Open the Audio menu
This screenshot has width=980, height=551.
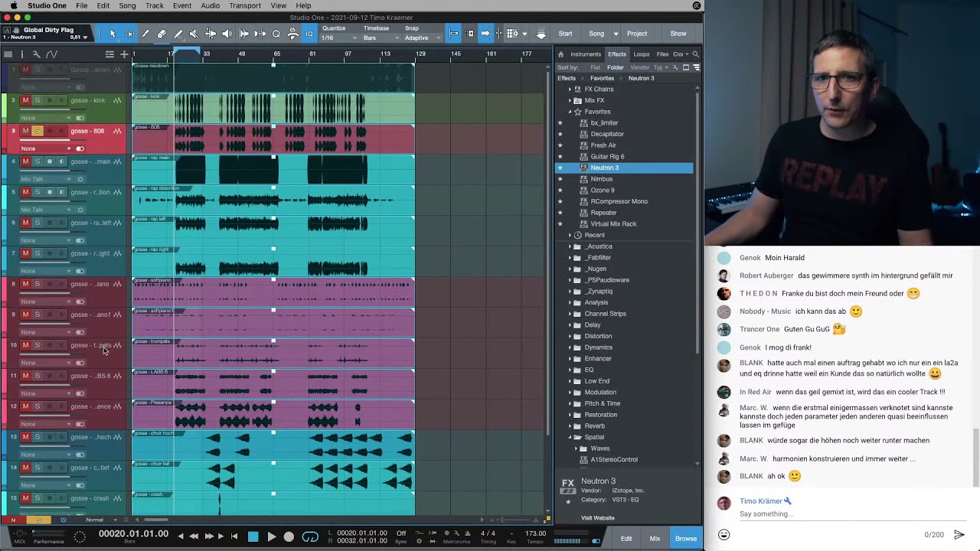[210, 5]
